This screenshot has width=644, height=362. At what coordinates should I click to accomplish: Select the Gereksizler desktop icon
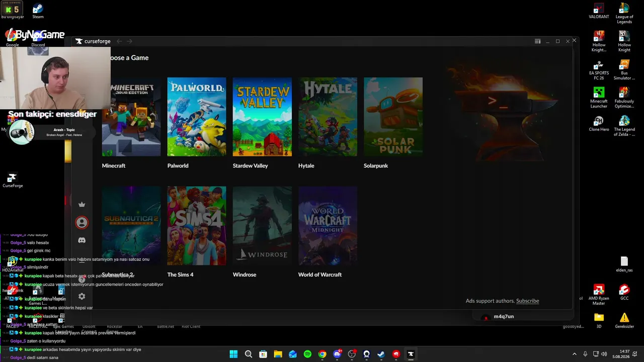pyautogui.click(x=624, y=321)
